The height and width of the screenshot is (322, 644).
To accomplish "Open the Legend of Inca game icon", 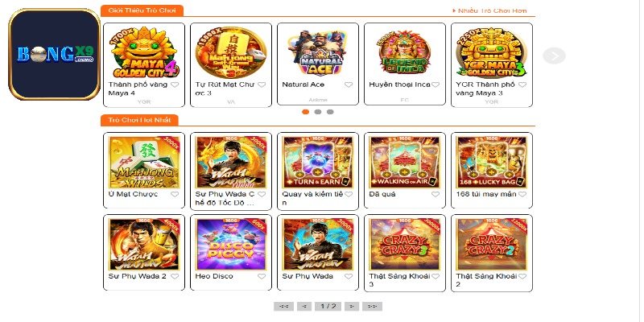I will pos(405,52).
